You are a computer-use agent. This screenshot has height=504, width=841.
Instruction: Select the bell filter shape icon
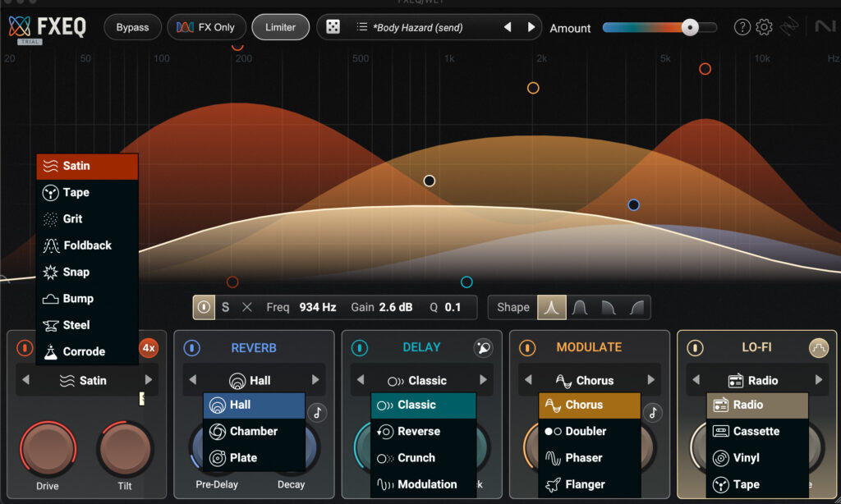pyautogui.click(x=551, y=307)
